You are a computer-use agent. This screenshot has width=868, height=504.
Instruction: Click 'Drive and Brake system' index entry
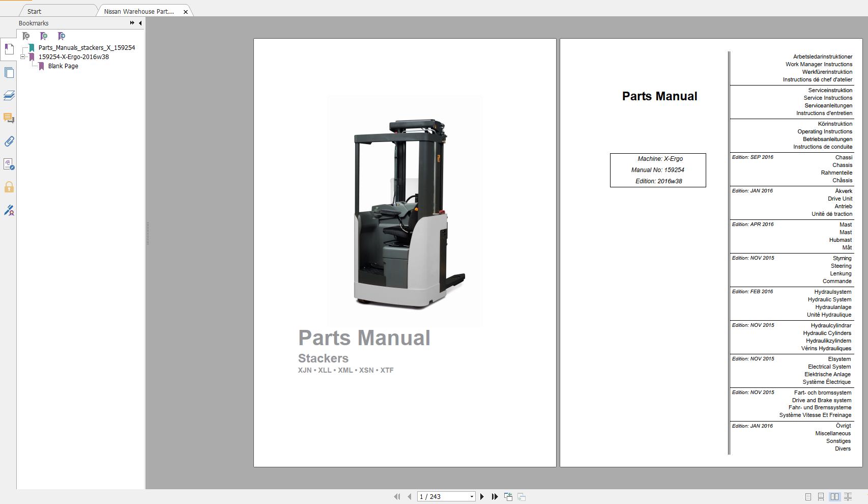pos(822,401)
